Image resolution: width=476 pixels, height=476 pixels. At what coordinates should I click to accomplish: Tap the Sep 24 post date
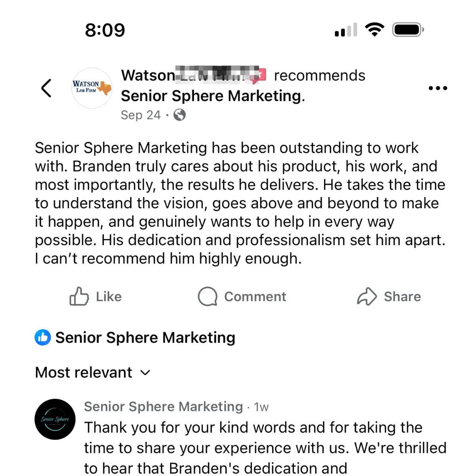[140, 115]
